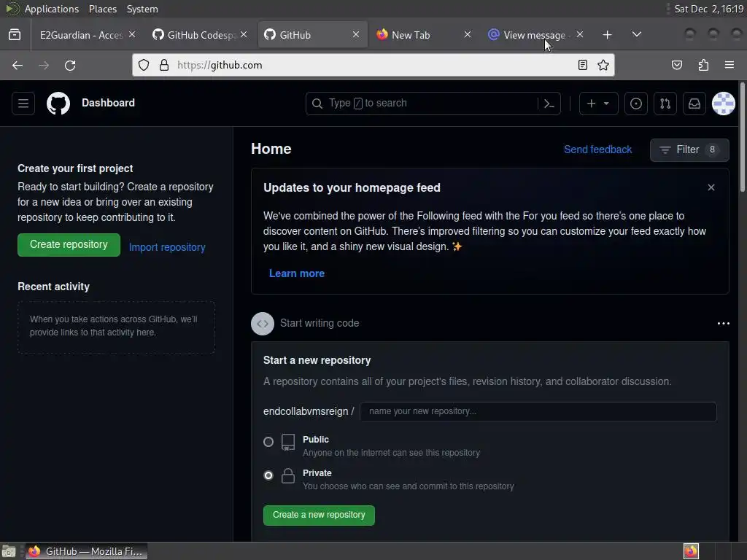This screenshot has width=747, height=560.
Task: Select the Private repository radio button
Action: (268, 475)
